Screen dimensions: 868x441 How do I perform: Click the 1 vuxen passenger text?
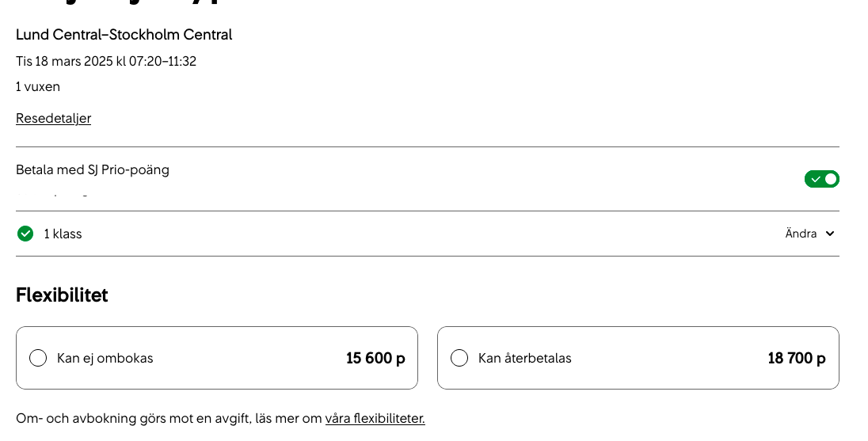(x=38, y=86)
